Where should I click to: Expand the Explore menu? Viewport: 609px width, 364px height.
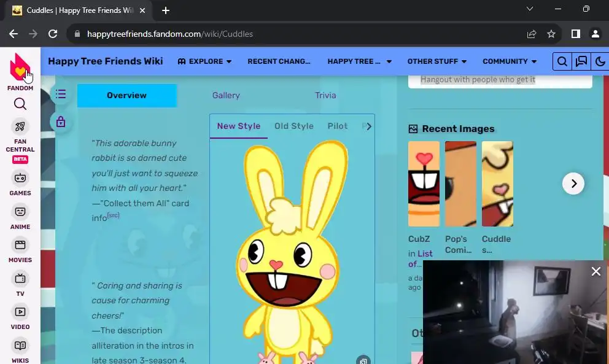click(204, 61)
